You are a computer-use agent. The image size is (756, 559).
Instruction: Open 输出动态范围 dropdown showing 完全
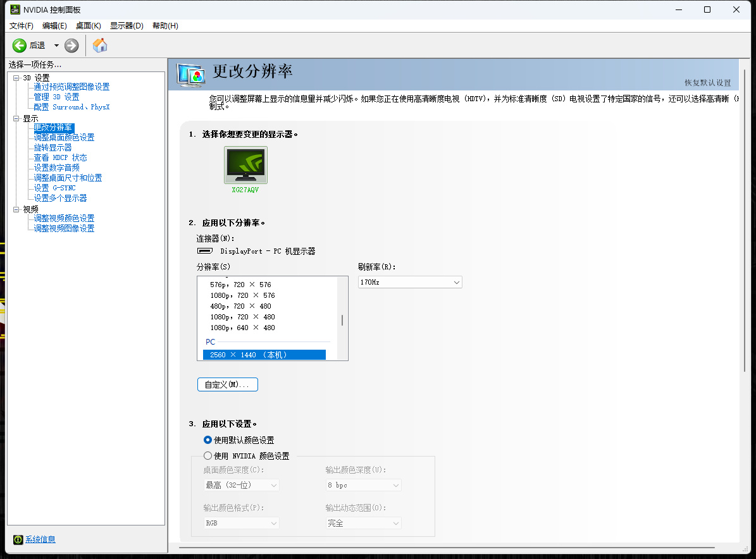(x=364, y=524)
